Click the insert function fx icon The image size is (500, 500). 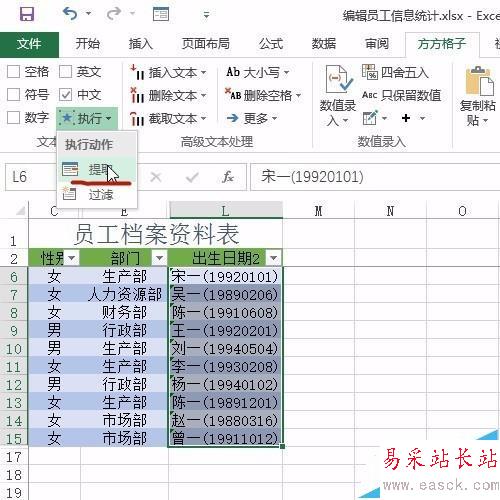tap(228, 177)
